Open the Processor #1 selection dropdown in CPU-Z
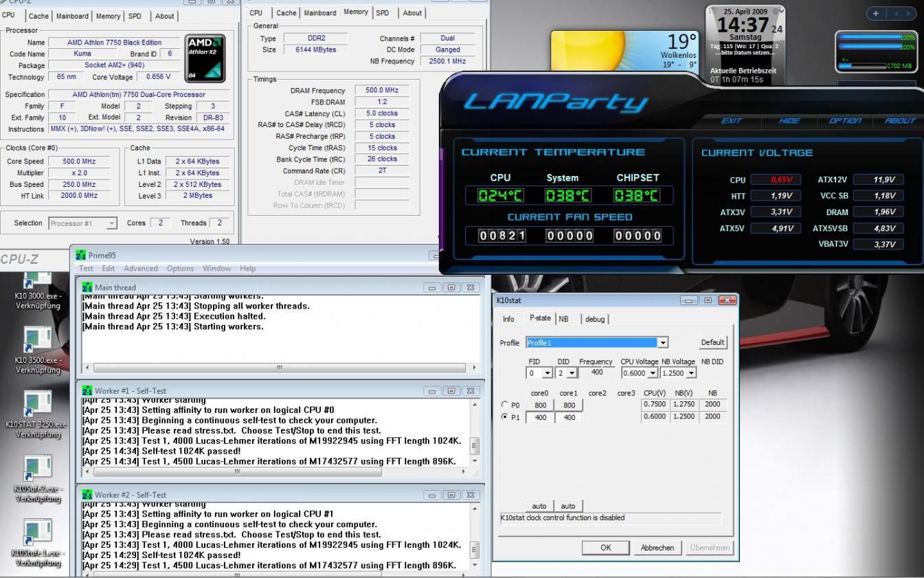The image size is (924, 578). (x=111, y=223)
